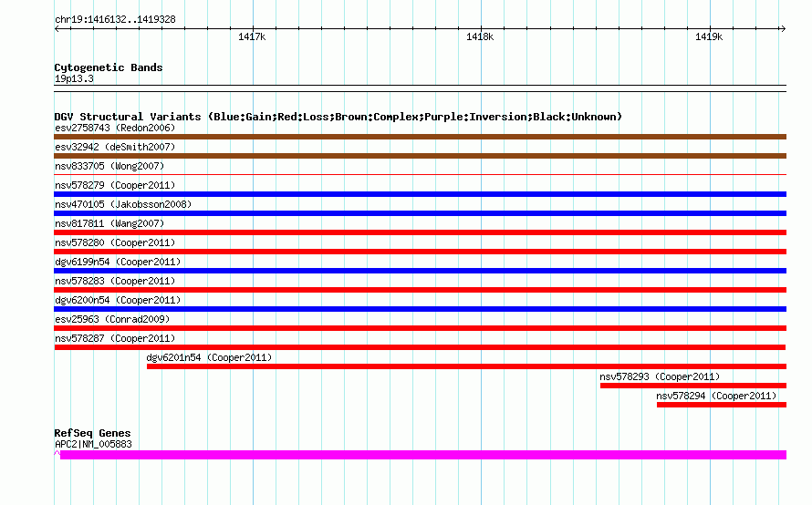Open variant label esv25963 (Conrad2009)

click(112, 319)
